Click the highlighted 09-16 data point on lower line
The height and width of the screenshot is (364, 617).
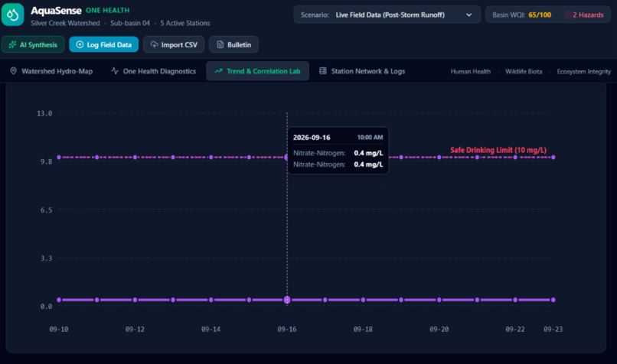(x=287, y=300)
